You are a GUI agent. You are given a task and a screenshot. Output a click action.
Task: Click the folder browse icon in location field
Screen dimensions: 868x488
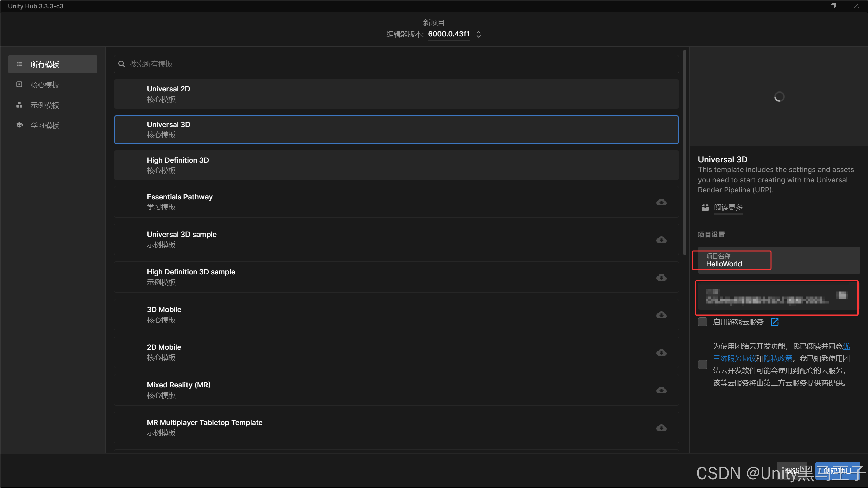point(843,295)
